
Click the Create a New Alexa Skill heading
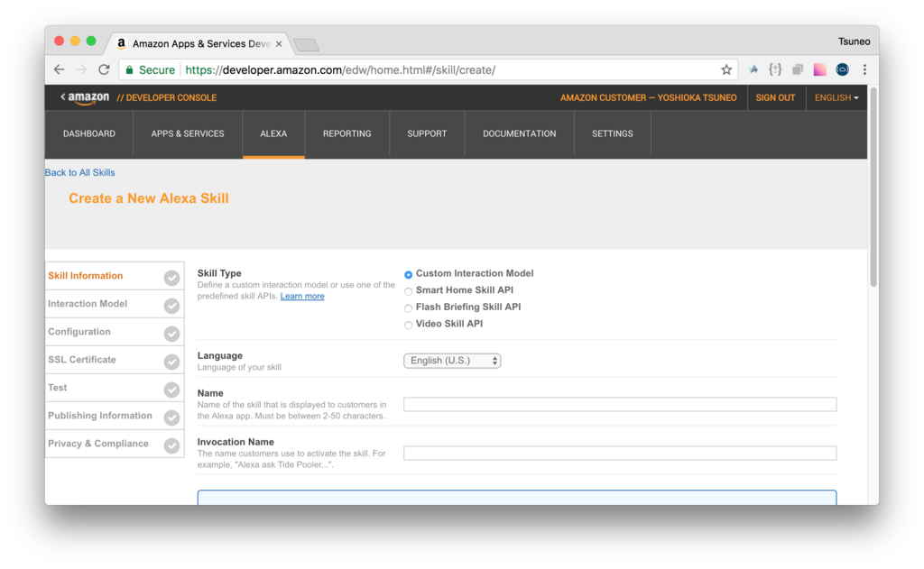point(149,198)
